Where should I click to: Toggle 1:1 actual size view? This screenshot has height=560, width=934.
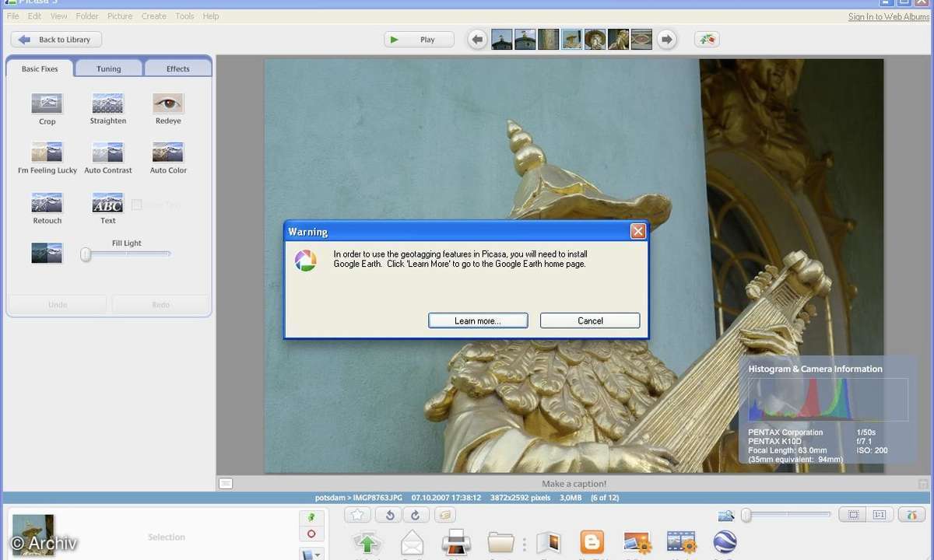(880, 515)
